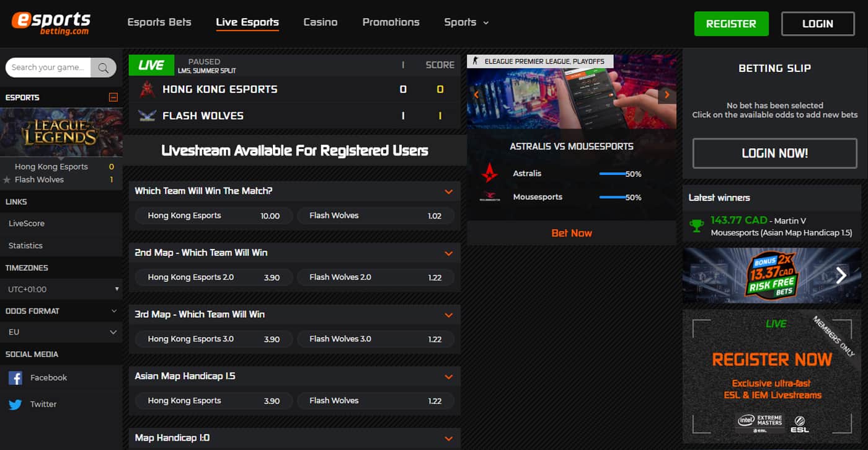
Task: Click the Twitter bird icon
Action: click(x=15, y=405)
